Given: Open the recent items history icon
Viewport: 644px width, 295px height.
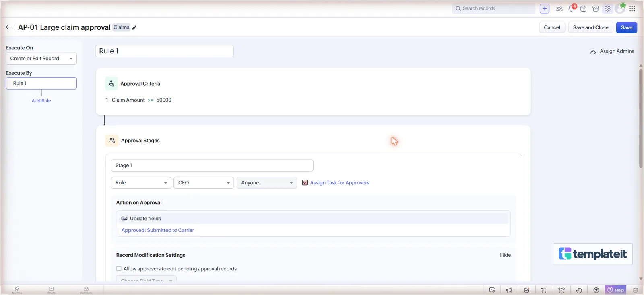Looking at the screenshot, I should [x=579, y=290].
